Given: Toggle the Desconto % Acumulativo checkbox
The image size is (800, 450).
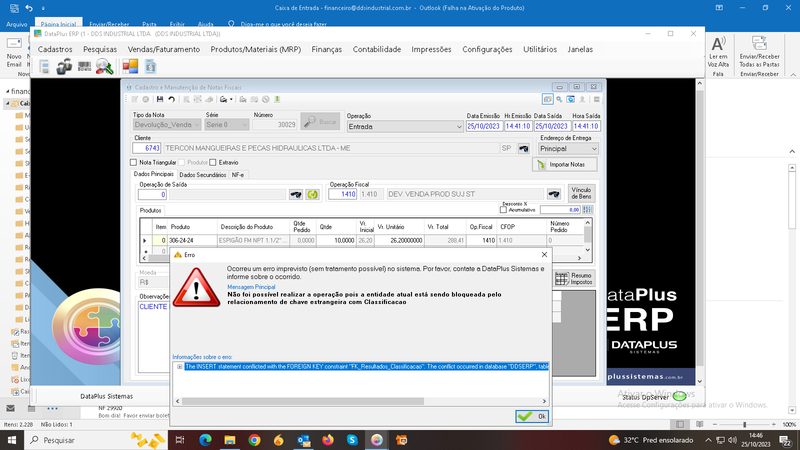Looking at the screenshot, I should pos(504,210).
